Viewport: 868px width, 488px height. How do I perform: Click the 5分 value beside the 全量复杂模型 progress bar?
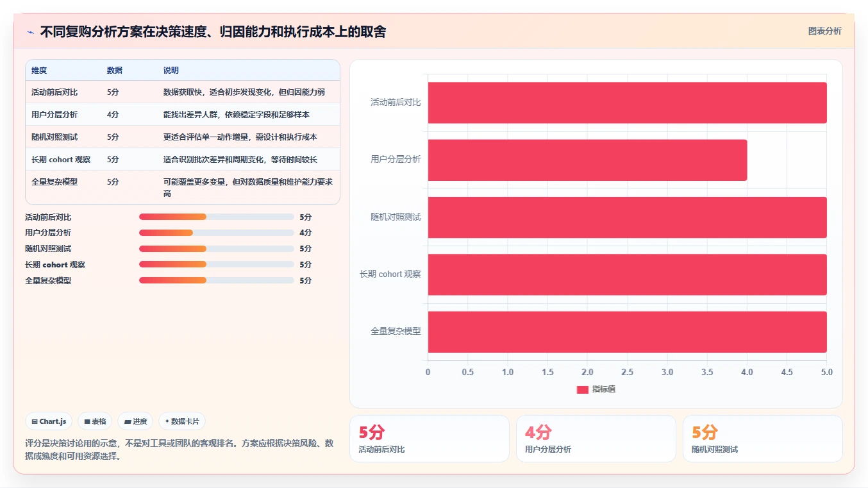click(x=306, y=281)
